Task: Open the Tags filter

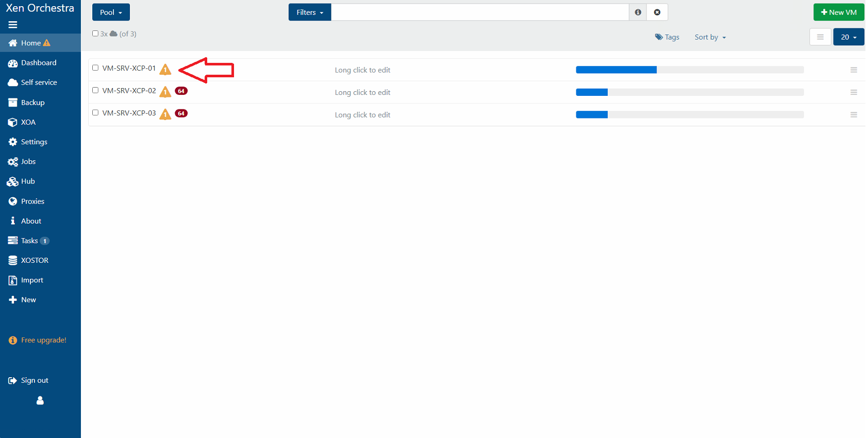Action: (x=667, y=37)
